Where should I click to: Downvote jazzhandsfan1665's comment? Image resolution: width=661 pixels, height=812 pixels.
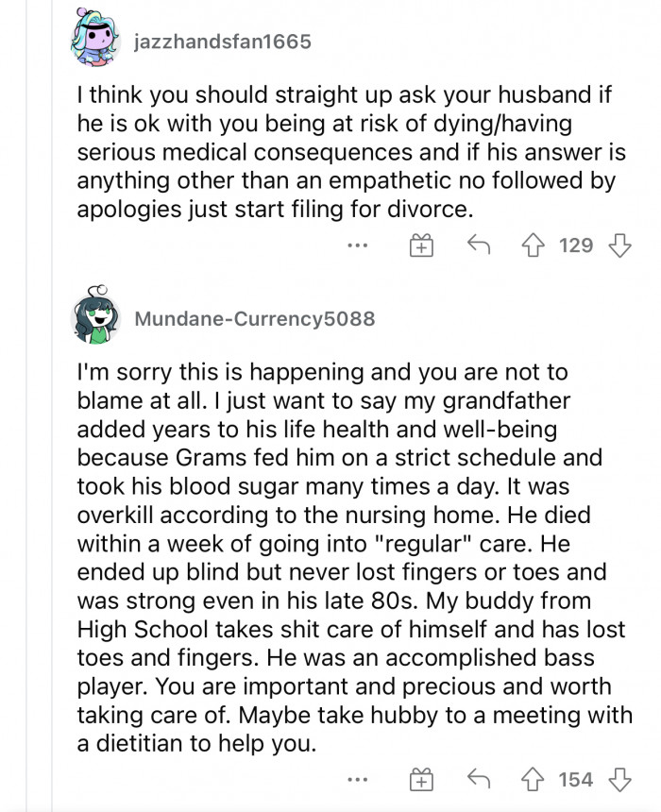(619, 245)
